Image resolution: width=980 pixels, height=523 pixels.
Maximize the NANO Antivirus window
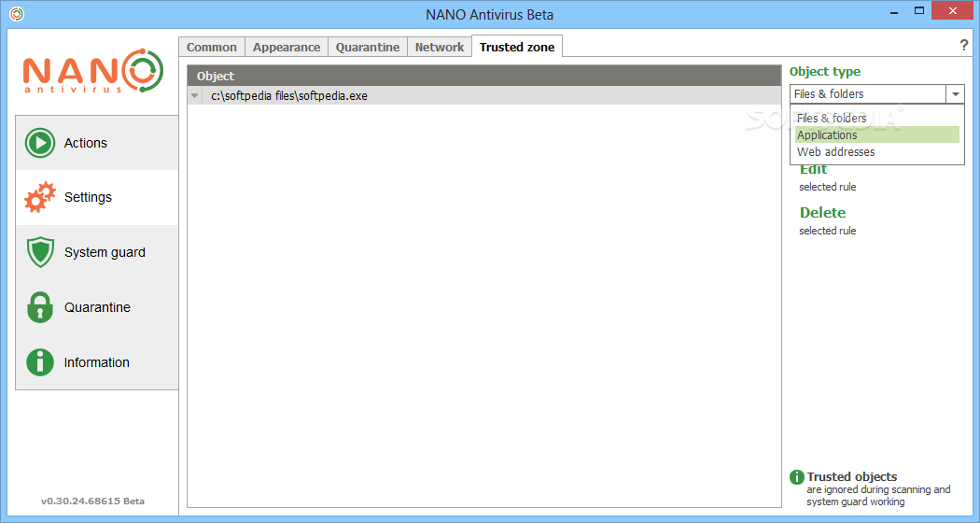[x=919, y=10]
